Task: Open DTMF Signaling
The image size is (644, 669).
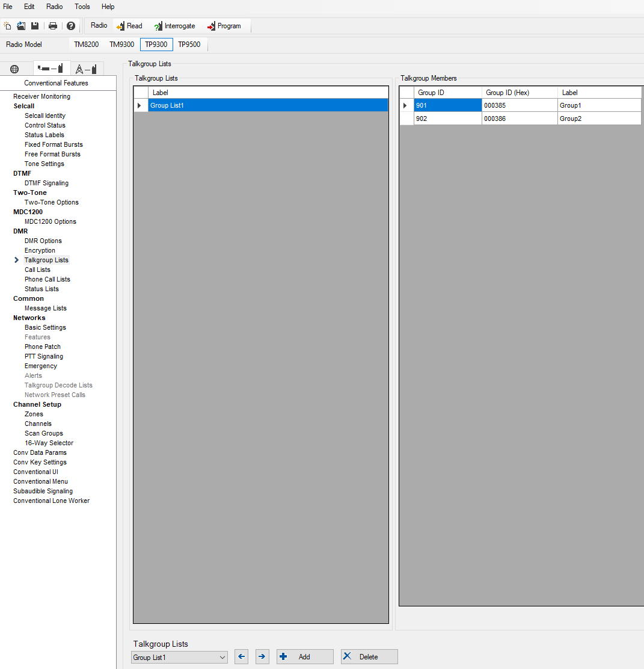Action: 46,183
